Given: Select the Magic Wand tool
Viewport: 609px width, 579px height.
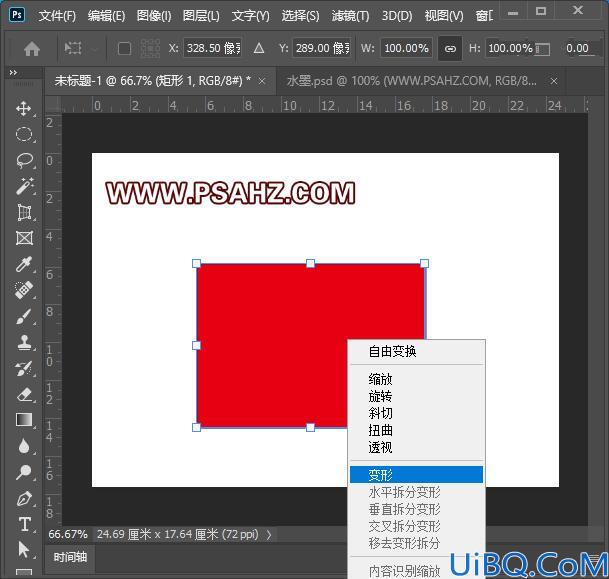Looking at the screenshot, I should tap(24, 186).
